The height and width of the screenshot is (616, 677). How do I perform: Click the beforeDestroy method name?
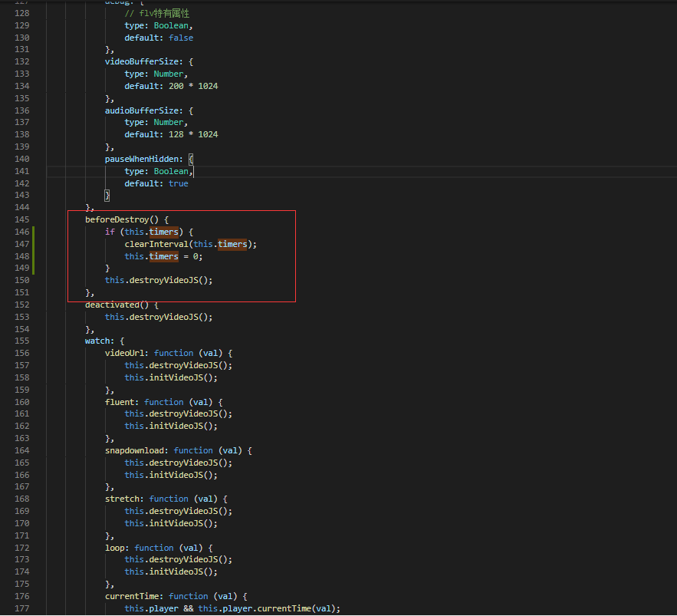click(x=117, y=219)
